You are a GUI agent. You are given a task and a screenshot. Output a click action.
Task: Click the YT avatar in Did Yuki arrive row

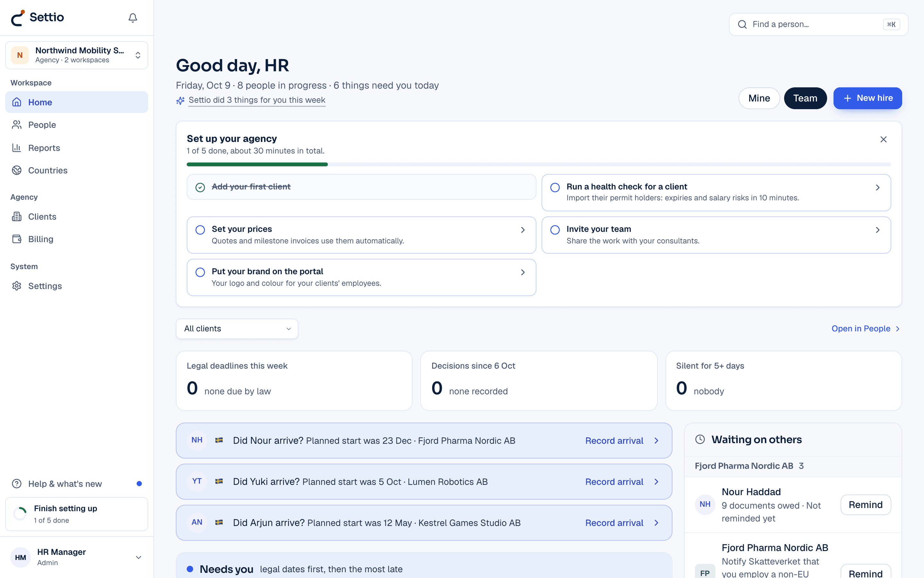[197, 481]
